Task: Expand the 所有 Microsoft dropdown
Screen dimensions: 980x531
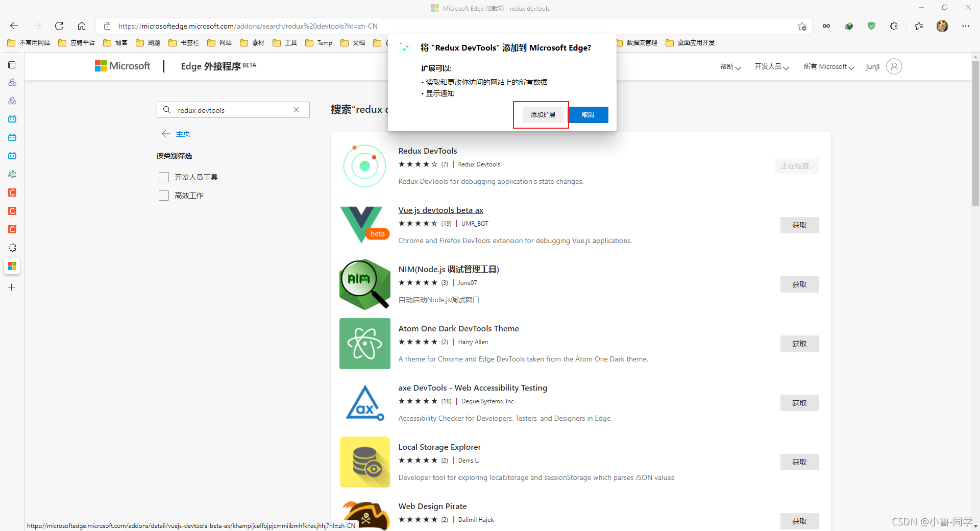Action: pos(829,67)
